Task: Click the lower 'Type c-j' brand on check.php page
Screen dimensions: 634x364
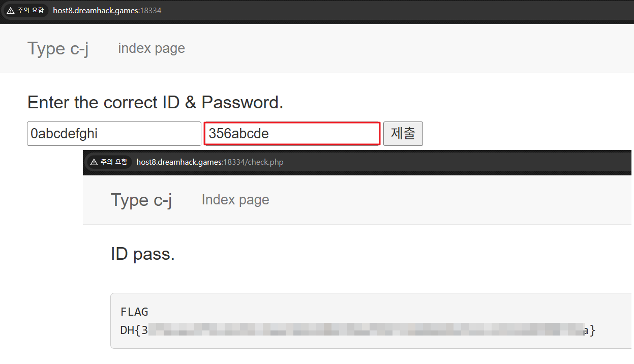Action: [x=141, y=200]
